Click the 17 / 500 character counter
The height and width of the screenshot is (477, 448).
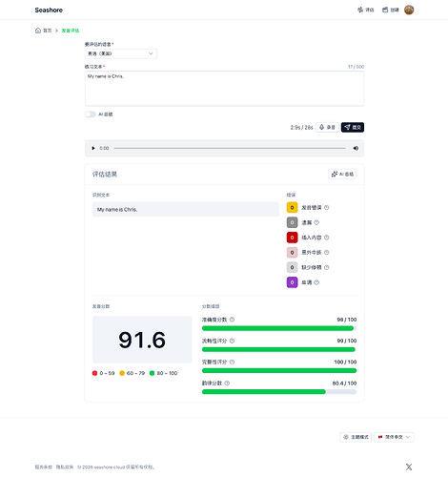tap(356, 67)
